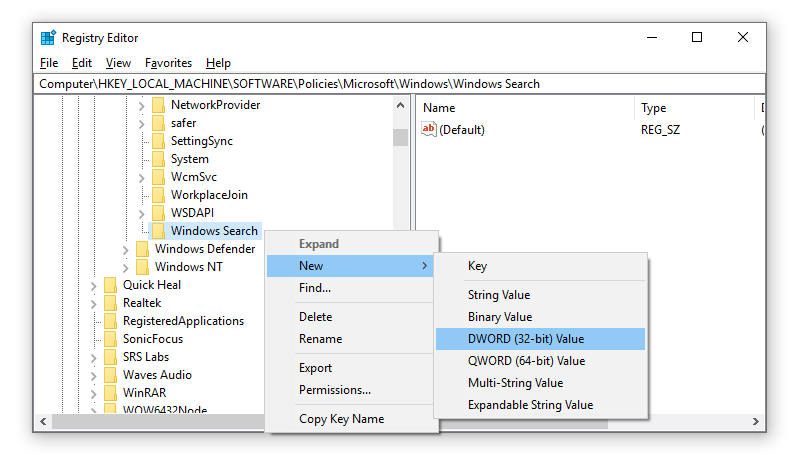803x465 pixels.
Task: Expand the WinRAR key
Action: point(93,394)
